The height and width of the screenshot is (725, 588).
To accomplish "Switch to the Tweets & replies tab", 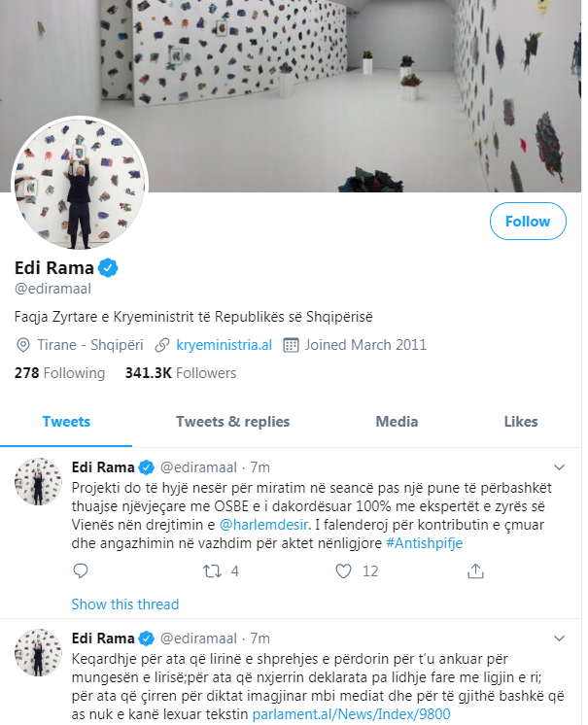I will (x=232, y=422).
